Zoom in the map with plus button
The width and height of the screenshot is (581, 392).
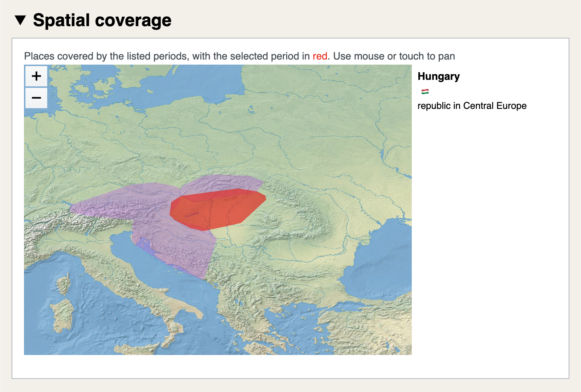point(36,76)
